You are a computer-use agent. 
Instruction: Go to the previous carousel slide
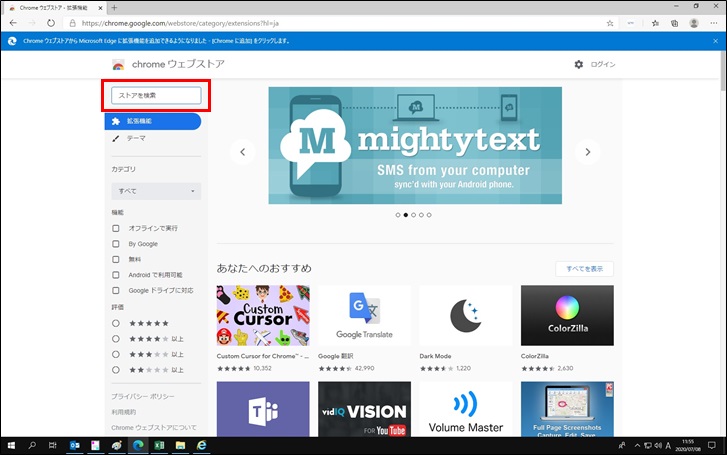241,152
